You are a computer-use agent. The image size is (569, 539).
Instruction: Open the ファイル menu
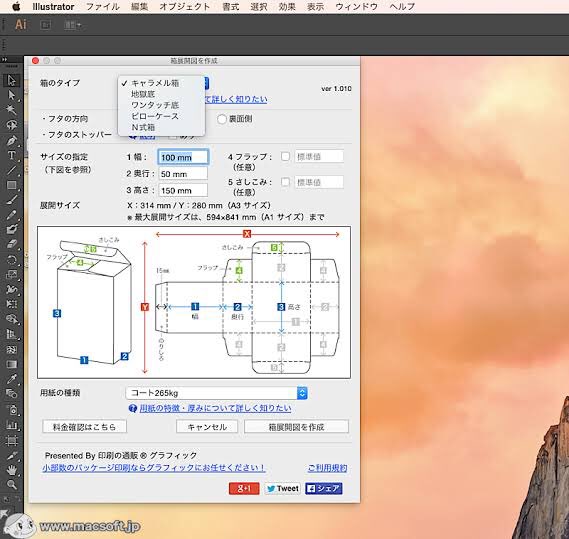click(x=103, y=7)
